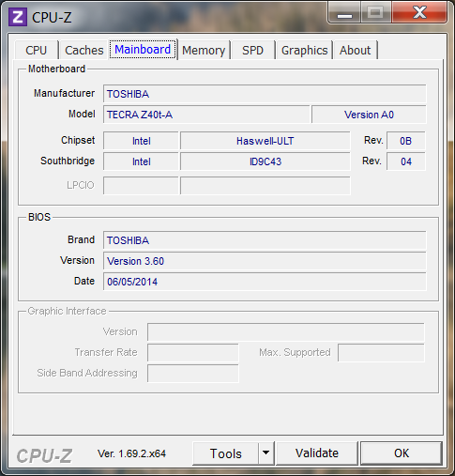Open the Caches tab
This screenshot has height=476, width=455.
pos(84,50)
